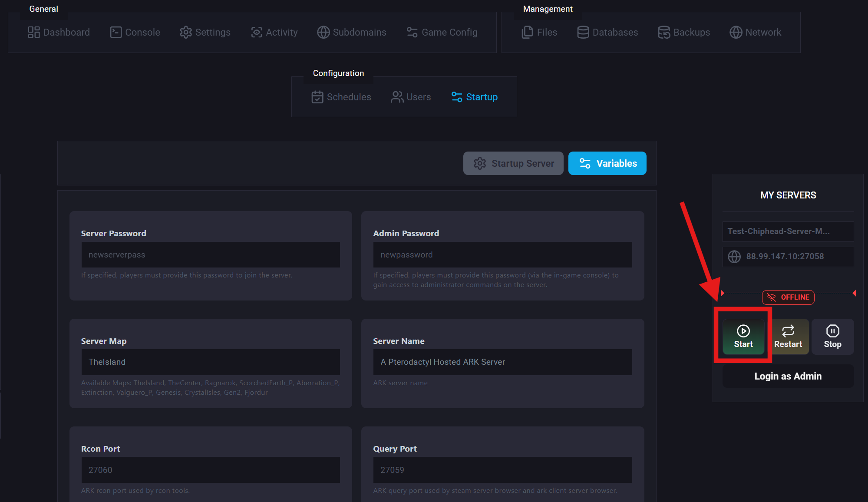Click the Files documents icon
The image size is (868, 502).
pos(527,32)
